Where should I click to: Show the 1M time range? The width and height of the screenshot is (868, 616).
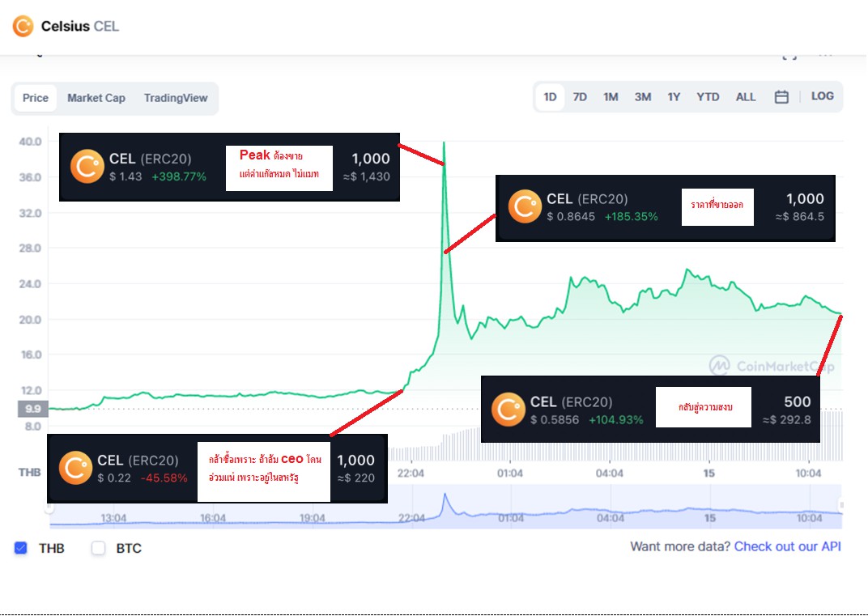pyautogui.click(x=611, y=97)
